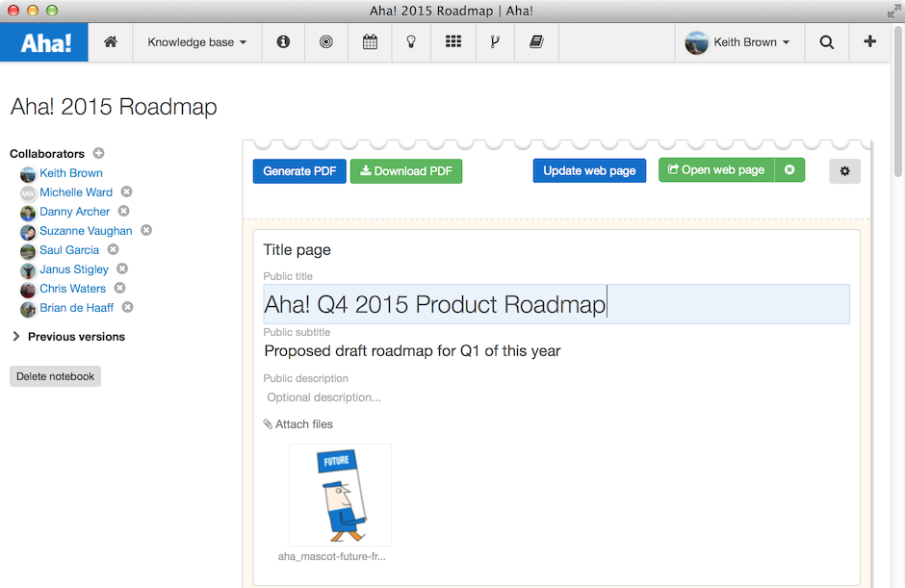
Task: Open the features grid icon
Action: [x=452, y=42]
